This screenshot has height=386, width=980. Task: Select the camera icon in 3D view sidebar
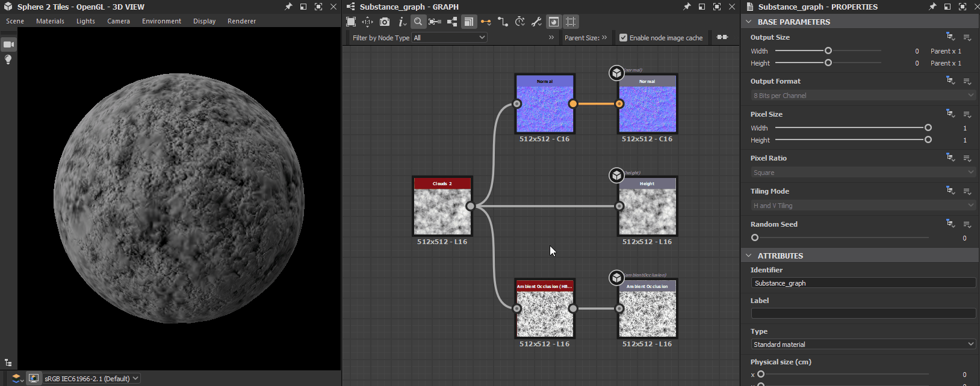(x=8, y=44)
